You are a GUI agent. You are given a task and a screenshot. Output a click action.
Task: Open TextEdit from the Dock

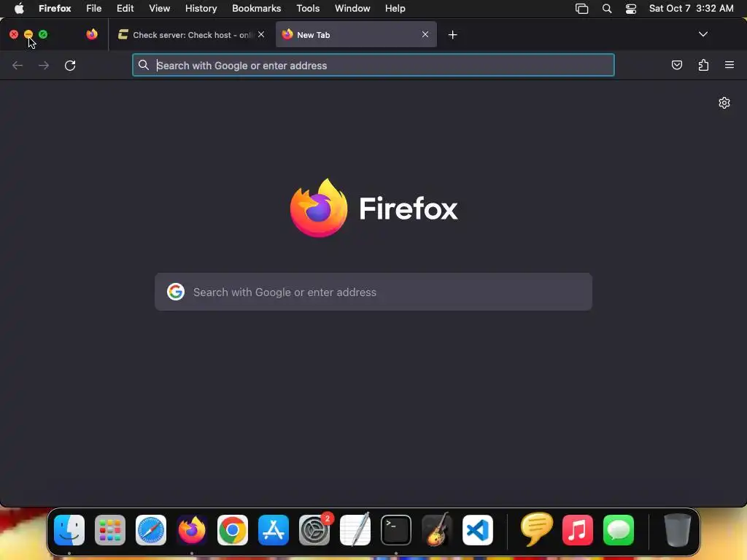355,529
